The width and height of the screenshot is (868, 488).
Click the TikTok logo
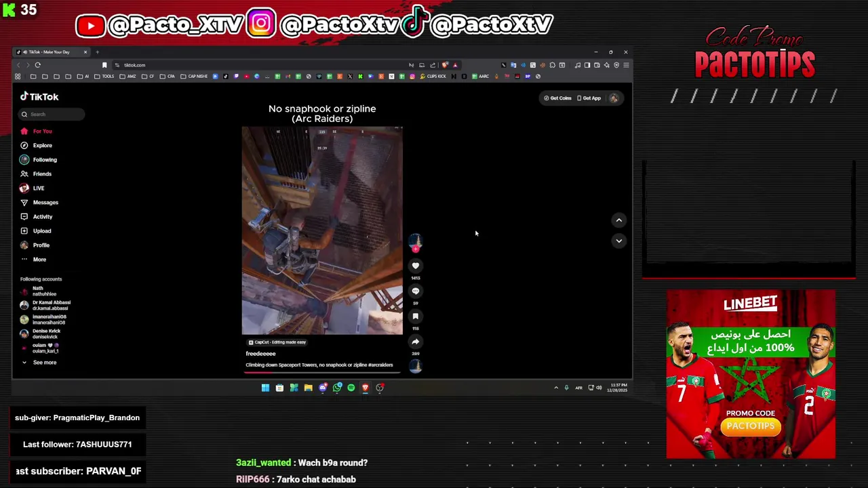point(39,97)
